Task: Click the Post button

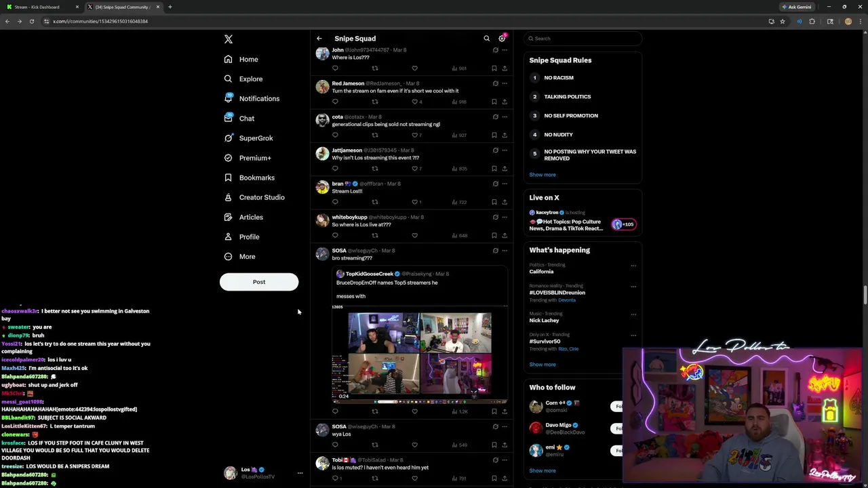Action: click(x=259, y=282)
